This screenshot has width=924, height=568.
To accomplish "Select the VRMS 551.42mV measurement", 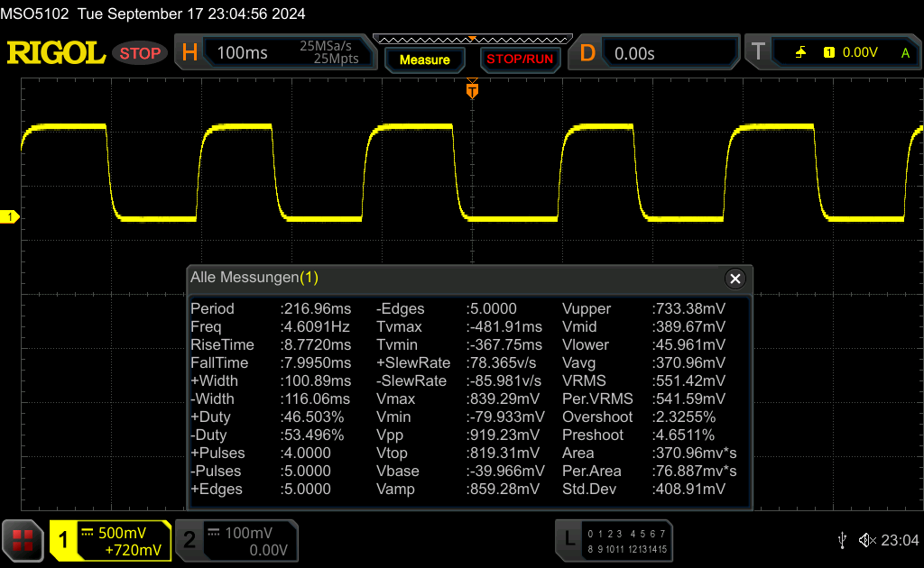I will pyautogui.click(x=643, y=380).
